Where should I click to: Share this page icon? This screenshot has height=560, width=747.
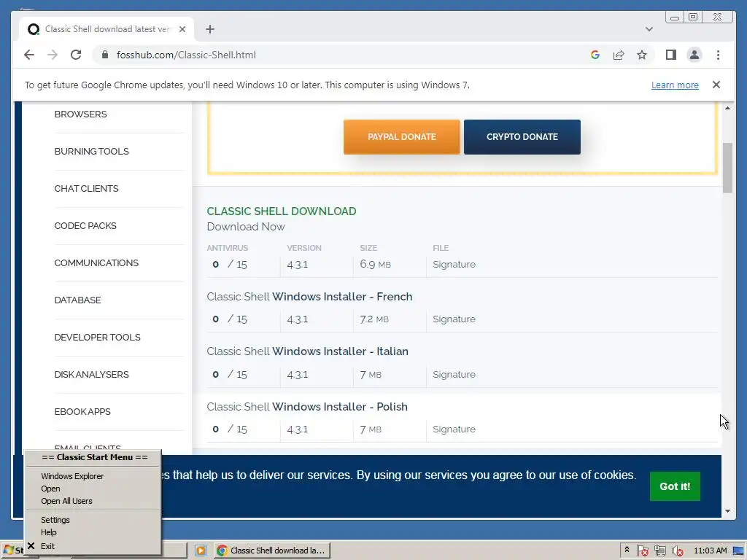619,55
